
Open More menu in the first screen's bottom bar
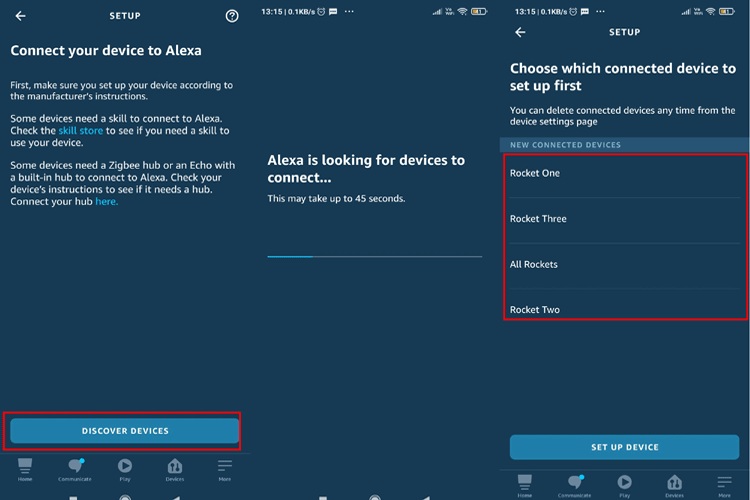pos(225,469)
